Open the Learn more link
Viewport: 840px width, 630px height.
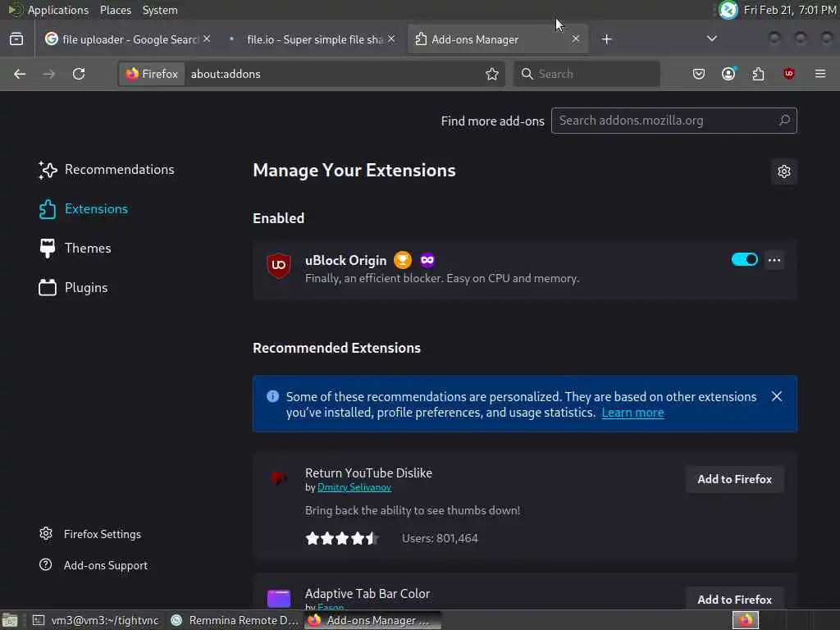tap(632, 413)
